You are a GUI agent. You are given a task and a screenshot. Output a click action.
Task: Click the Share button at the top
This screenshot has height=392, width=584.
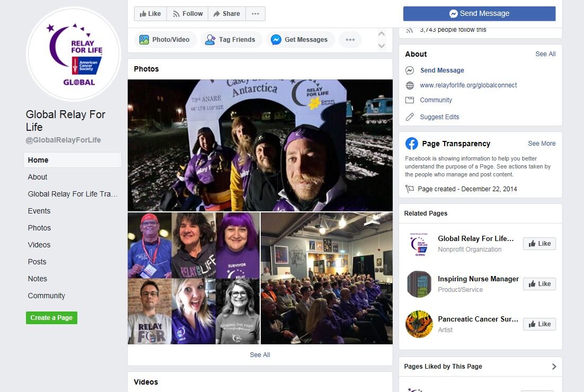(x=226, y=14)
